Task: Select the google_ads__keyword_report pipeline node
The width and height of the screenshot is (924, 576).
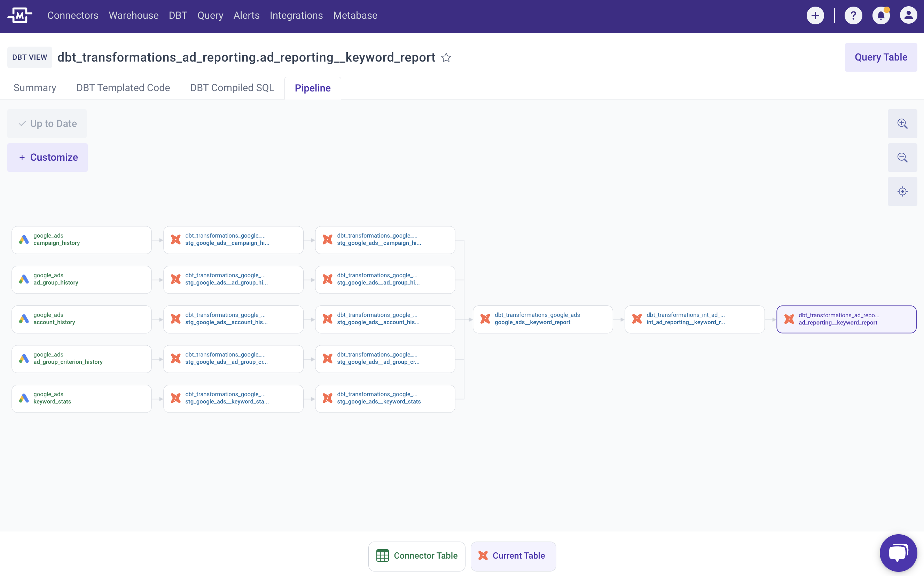Action: click(x=542, y=319)
